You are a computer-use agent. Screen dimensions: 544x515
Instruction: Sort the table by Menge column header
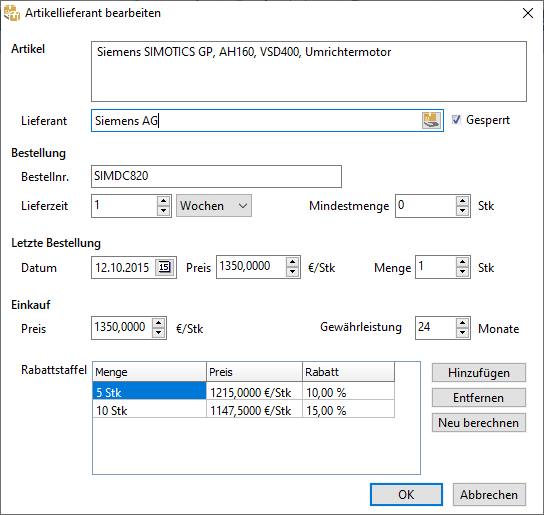[x=149, y=372]
